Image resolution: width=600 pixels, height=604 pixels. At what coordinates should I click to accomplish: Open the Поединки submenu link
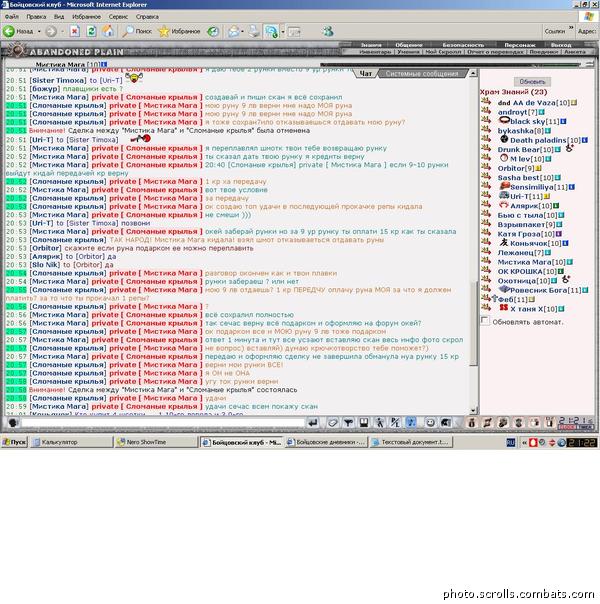543,51
